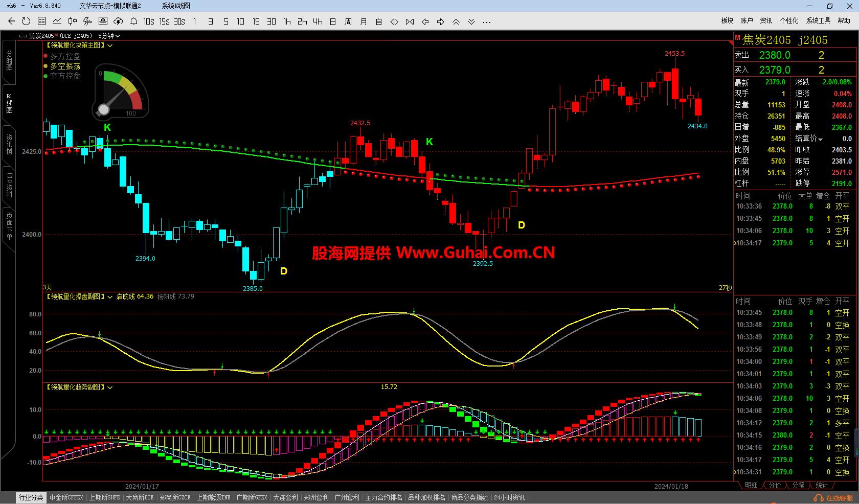Click the back arrow navigation icon
The height and width of the screenshot is (504, 859).
[x=11, y=21]
